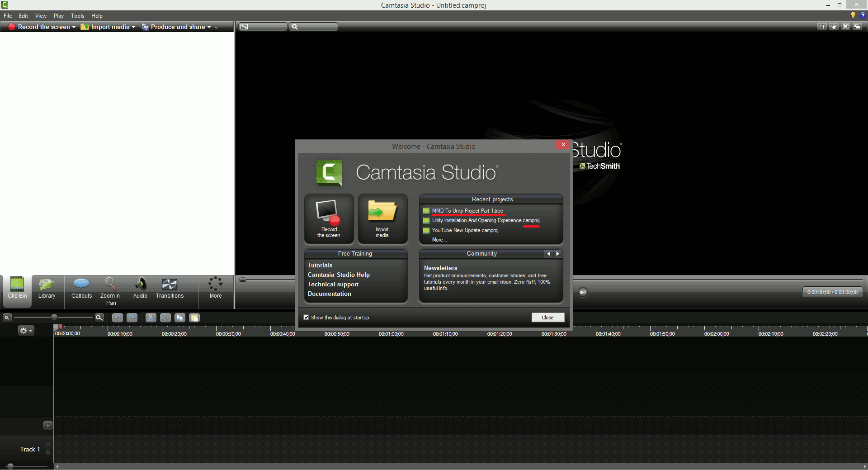Open recent project MMD To Unity Project Part 1

point(467,211)
